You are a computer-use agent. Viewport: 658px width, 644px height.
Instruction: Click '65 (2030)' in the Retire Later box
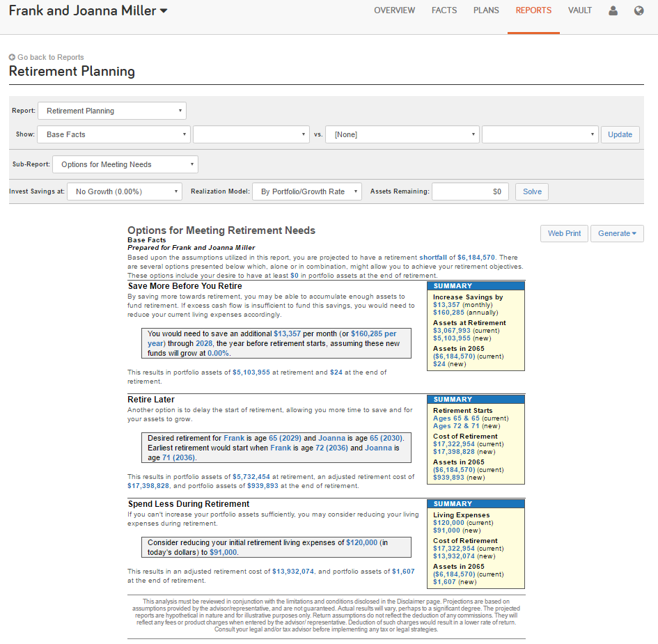386,439
